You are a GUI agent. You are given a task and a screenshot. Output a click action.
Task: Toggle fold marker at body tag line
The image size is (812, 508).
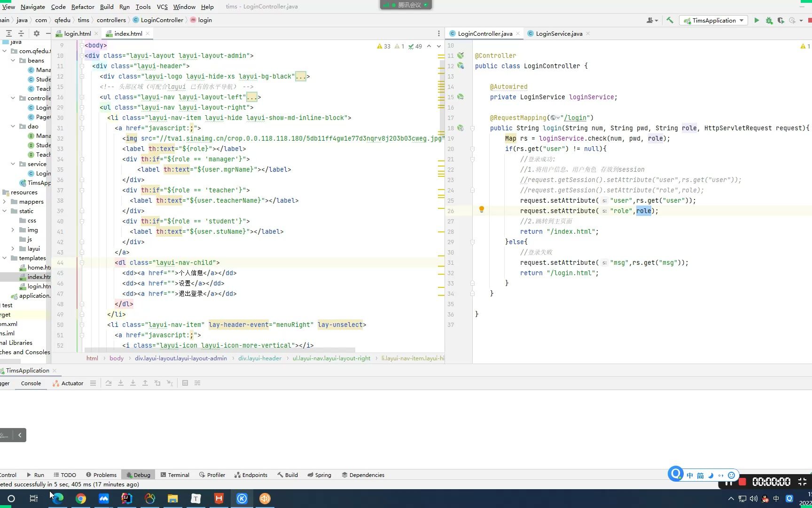click(82, 46)
